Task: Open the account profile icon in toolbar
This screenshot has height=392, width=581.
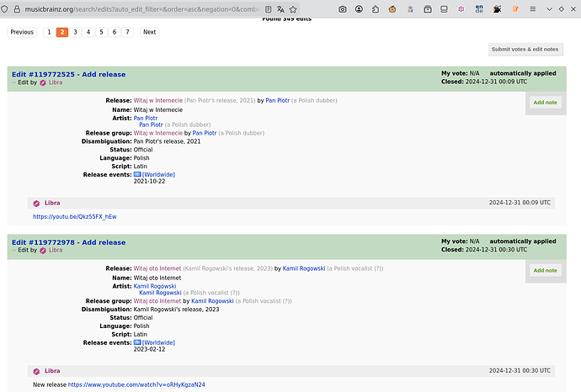Action: point(359,9)
